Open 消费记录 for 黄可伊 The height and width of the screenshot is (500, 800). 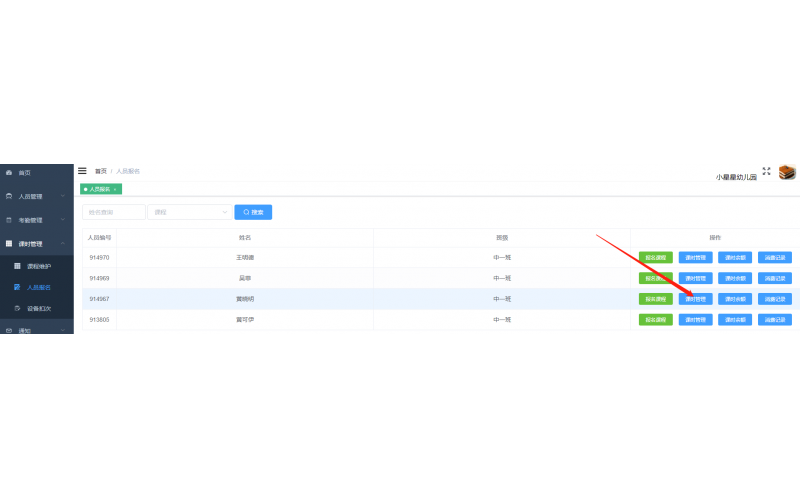(775, 320)
